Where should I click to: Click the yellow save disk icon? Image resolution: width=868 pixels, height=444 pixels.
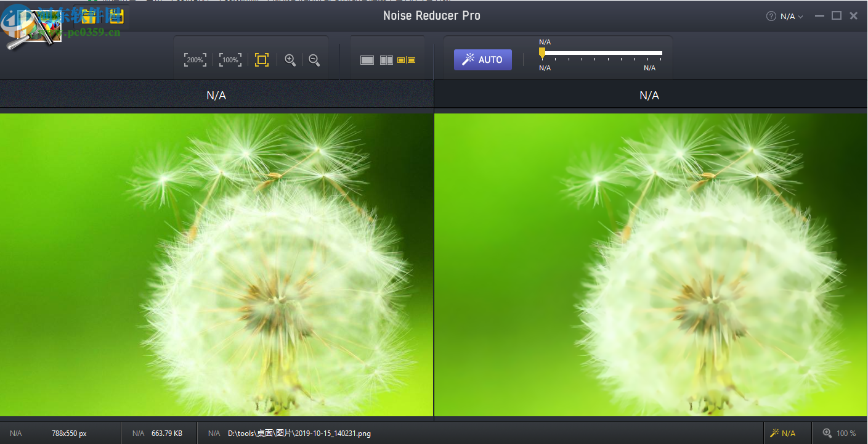[x=116, y=16]
